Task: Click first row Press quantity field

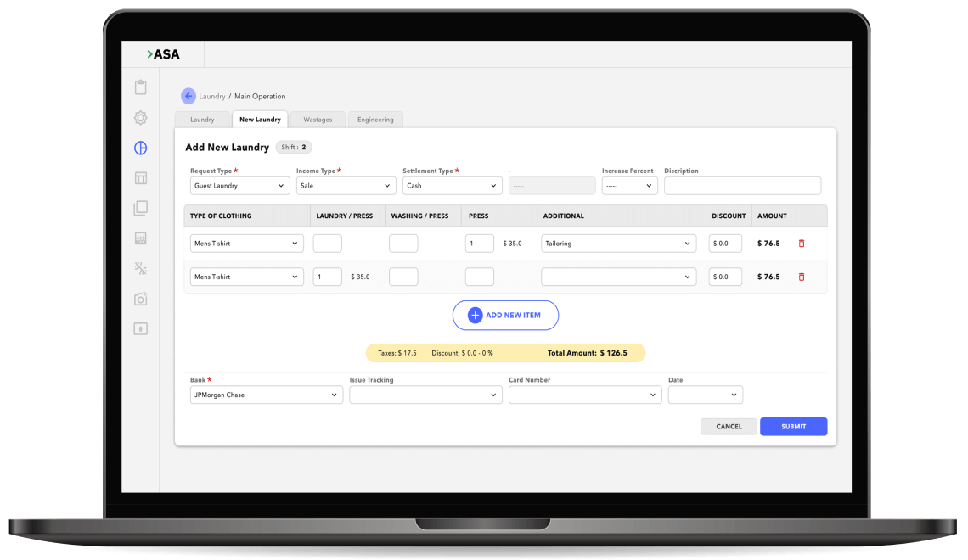Action: click(480, 244)
